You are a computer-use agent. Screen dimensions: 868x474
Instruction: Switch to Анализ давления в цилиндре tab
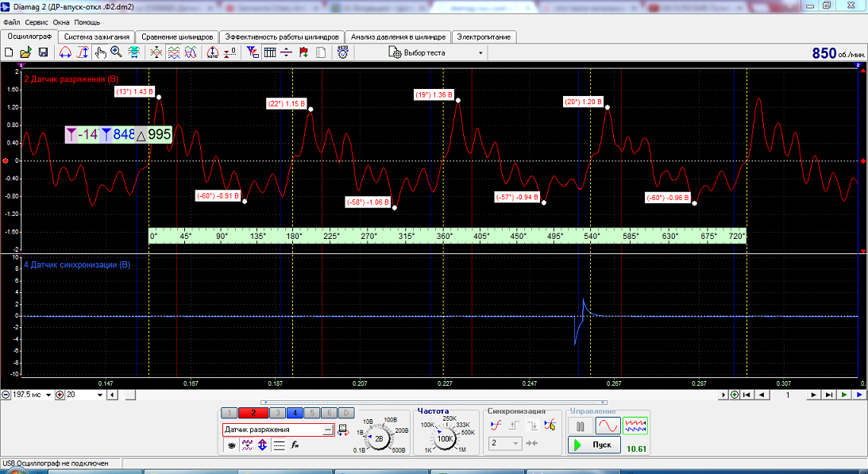pyautogui.click(x=398, y=37)
